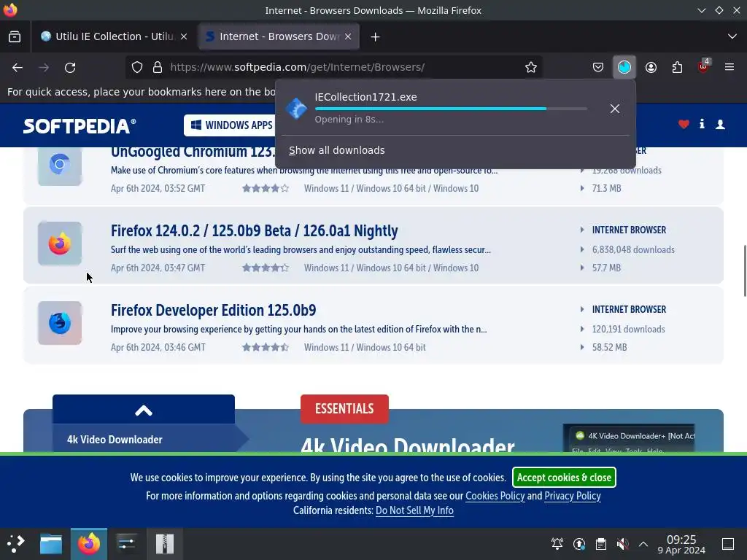Open Firefox application hamburger menu

click(x=729, y=68)
